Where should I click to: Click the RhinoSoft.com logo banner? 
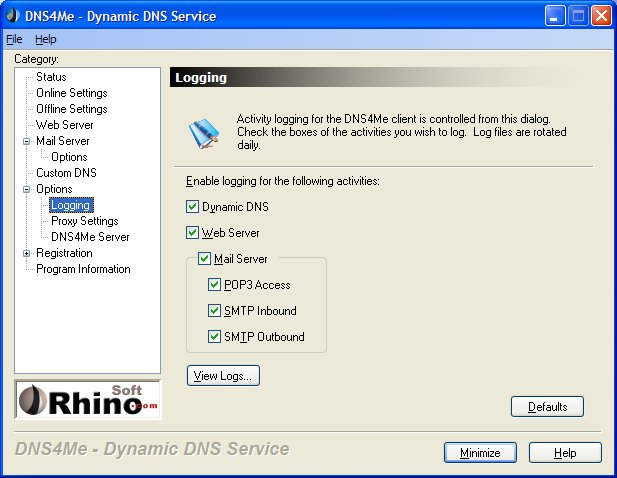click(x=88, y=399)
